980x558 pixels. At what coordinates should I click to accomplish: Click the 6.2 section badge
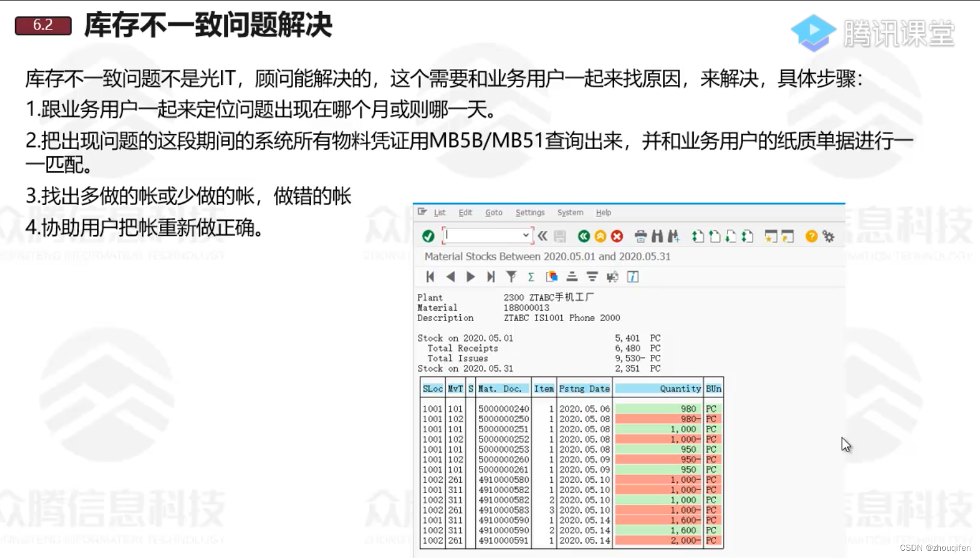(x=43, y=25)
